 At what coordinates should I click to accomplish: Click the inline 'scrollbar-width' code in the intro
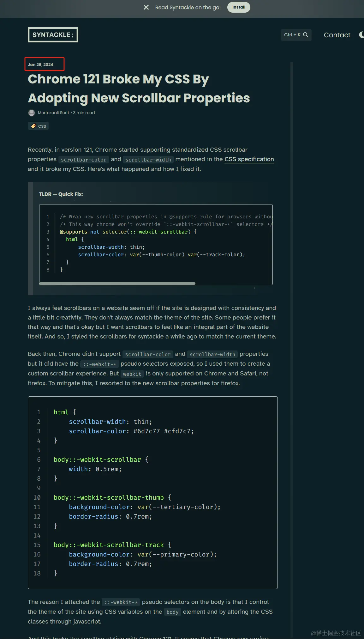pos(148,160)
